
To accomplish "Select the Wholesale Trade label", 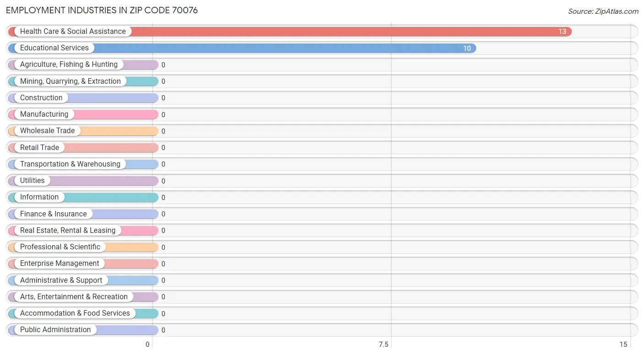I will pyautogui.click(x=47, y=130).
